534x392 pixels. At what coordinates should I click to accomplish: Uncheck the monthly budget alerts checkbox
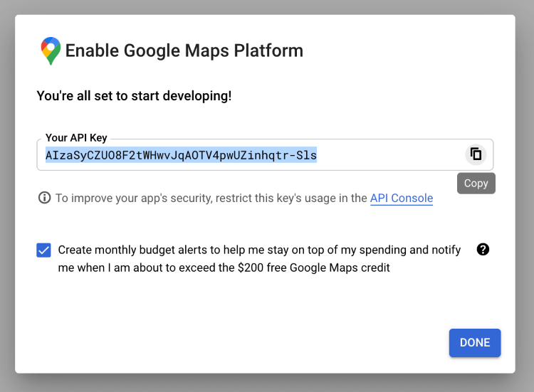43,250
